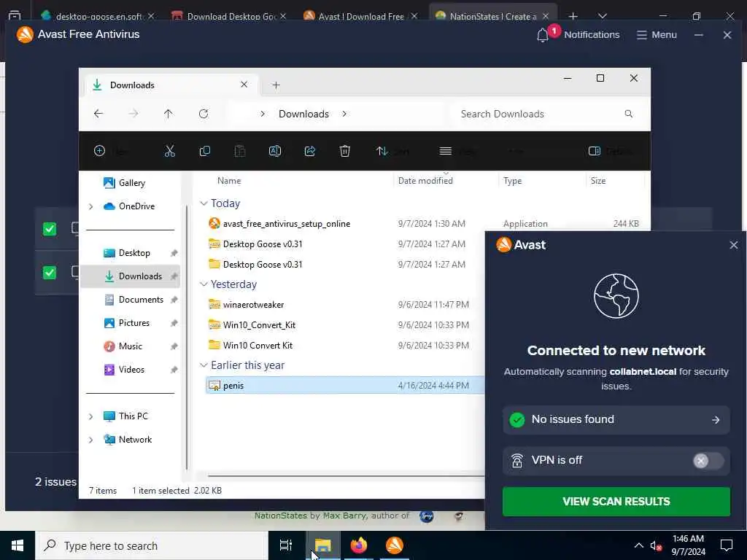Viewport: 747px width, 560px height.
Task: Close the Avast network popup
Action: point(733,245)
